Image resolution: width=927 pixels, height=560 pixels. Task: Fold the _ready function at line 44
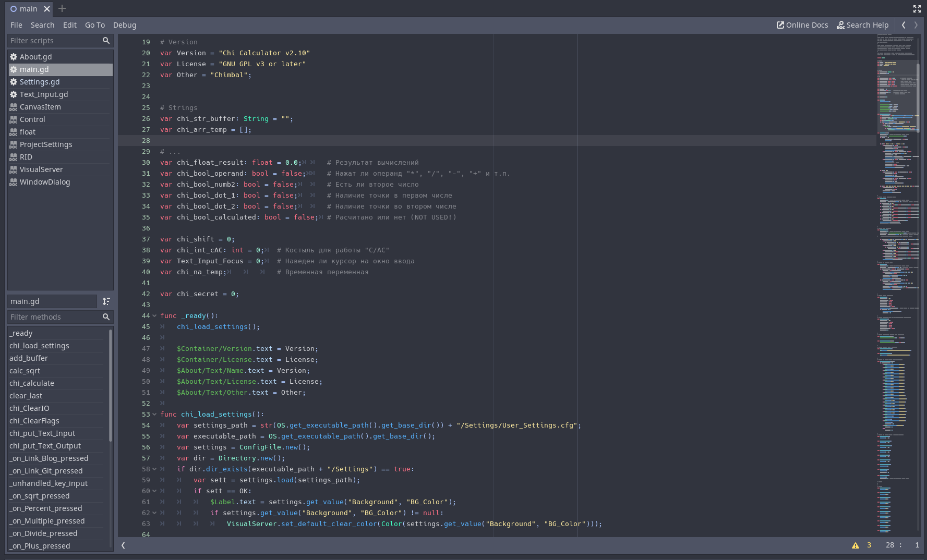[x=154, y=316]
